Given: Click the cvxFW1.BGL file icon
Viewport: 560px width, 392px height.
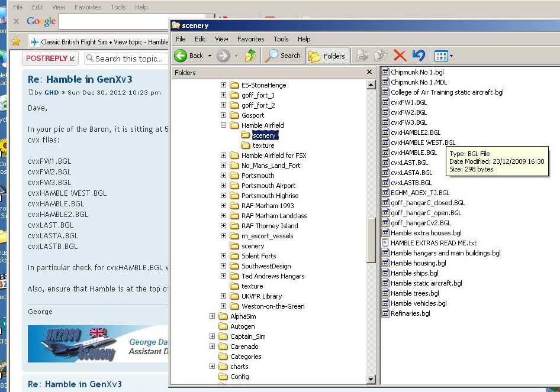Looking at the screenshot, I should tap(385, 102).
